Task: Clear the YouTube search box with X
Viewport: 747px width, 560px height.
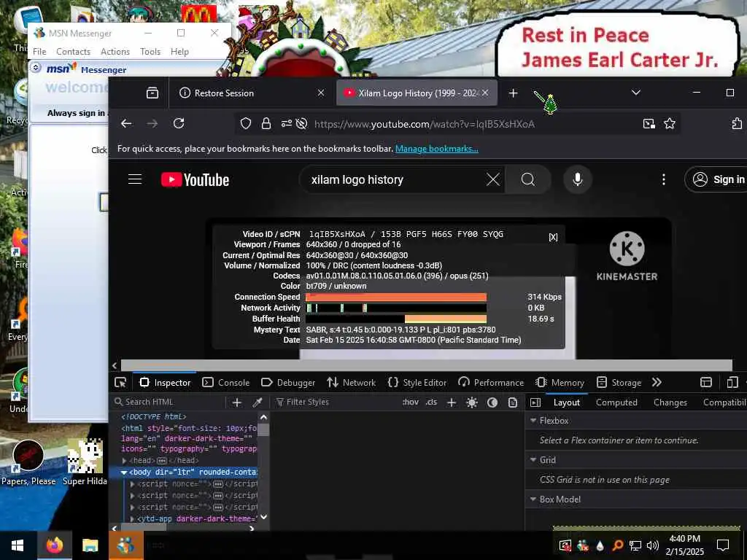Action: (x=493, y=179)
